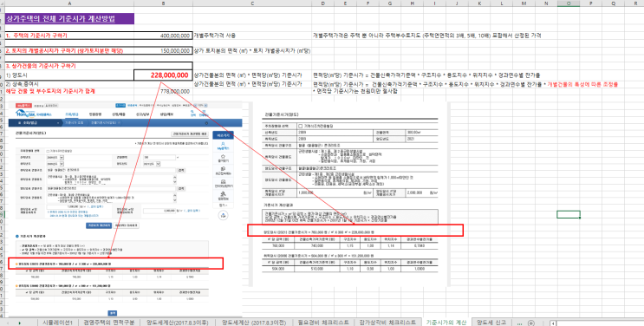Select column B header
This screenshot has width=644, height=326.
(163, 3)
